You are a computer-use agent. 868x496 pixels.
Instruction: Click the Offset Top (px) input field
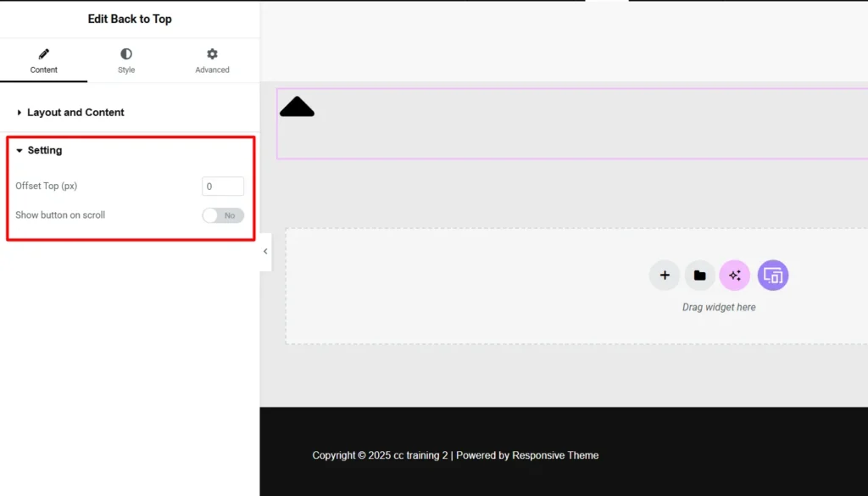[223, 186]
